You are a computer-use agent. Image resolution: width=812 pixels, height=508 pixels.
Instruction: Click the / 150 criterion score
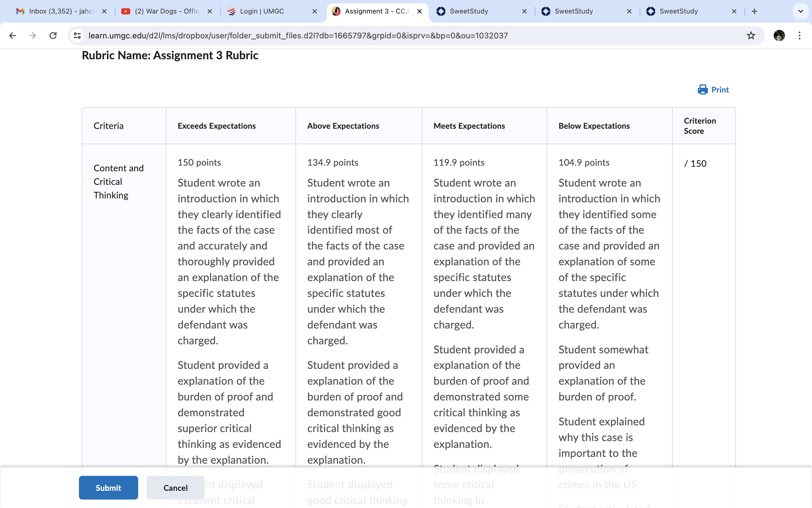[x=695, y=164]
